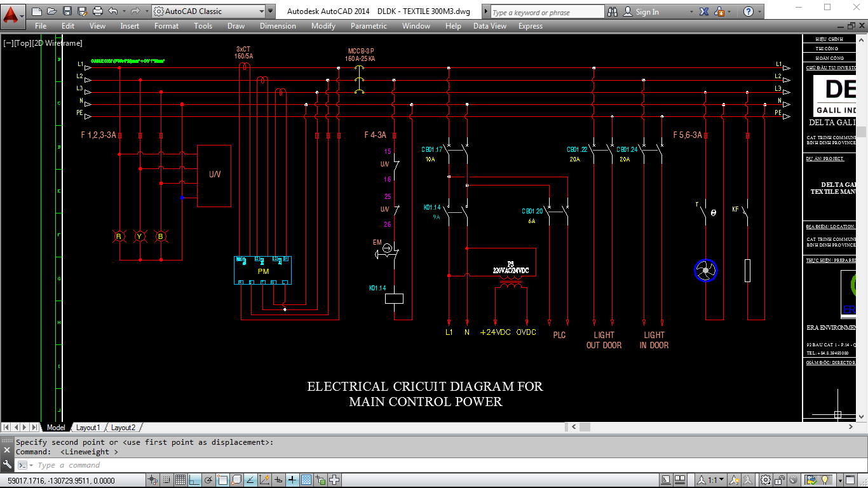Switch to the Layout1 tab
The height and width of the screenshot is (488, 868).
point(88,427)
